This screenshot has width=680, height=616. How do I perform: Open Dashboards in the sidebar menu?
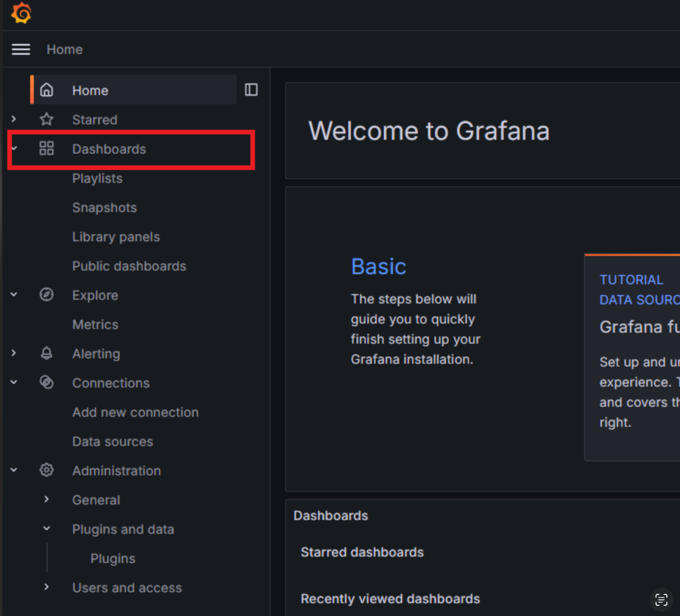point(109,149)
